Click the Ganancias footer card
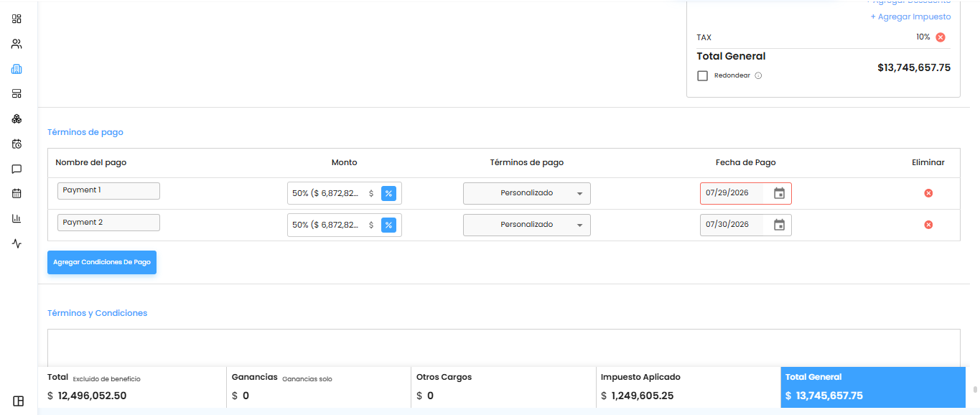The width and height of the screenshot is (980, 415). click(319, 388)
